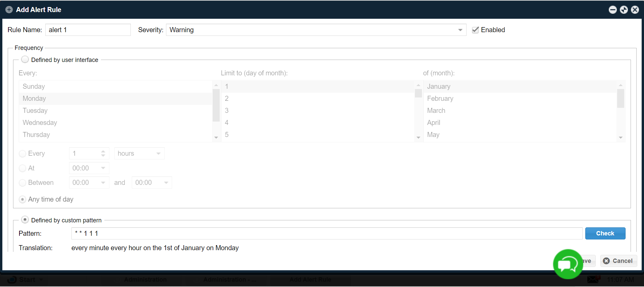Close the Add Alert Rule dialog
Screen dimensions: 644x287
pyautogui.click(x=635, y=10)
